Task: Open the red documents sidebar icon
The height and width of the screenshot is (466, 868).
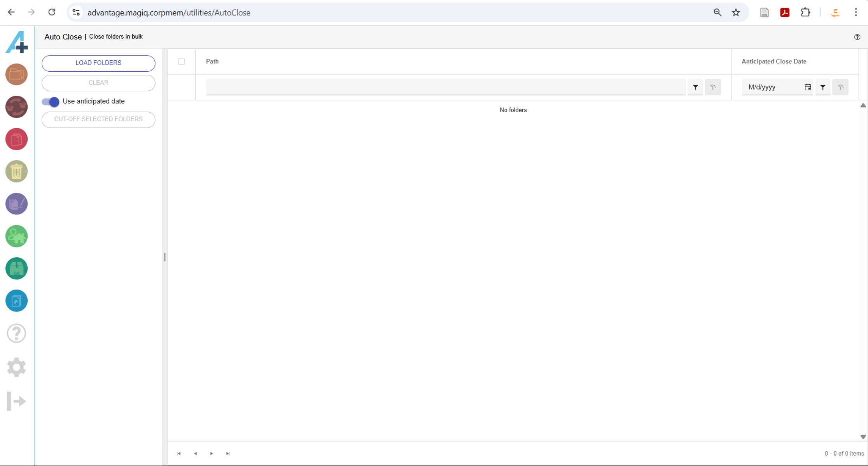Action: 16,139
